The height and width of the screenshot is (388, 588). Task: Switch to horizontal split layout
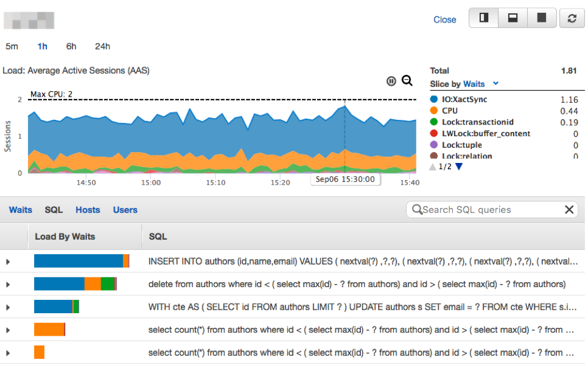[x=512, y=18]
